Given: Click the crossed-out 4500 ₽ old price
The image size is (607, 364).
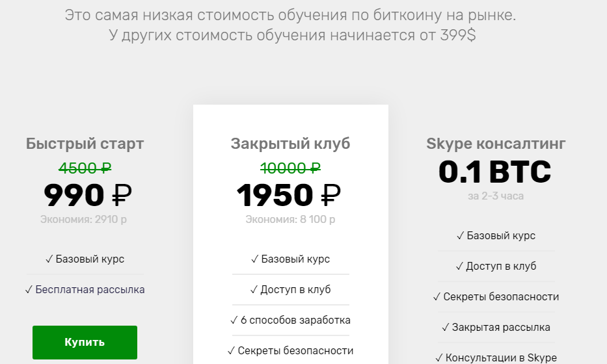Looking at the screenshot, I should [x=85, y=168].
